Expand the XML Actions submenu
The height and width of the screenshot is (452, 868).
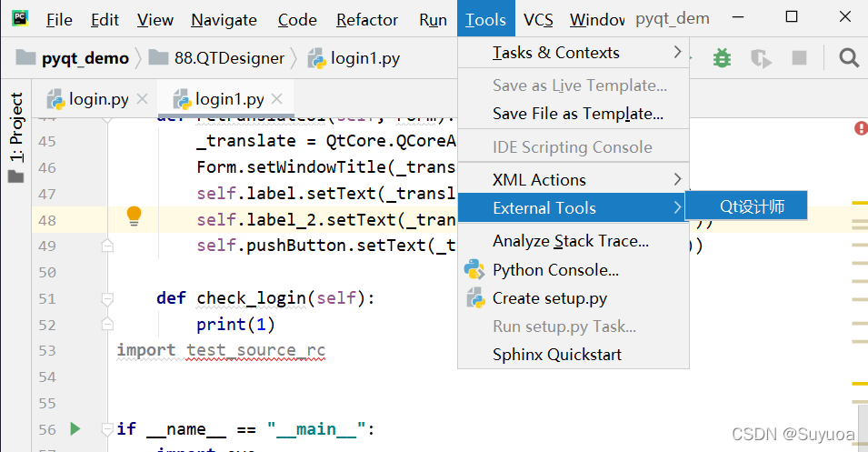tap(573, 179)
